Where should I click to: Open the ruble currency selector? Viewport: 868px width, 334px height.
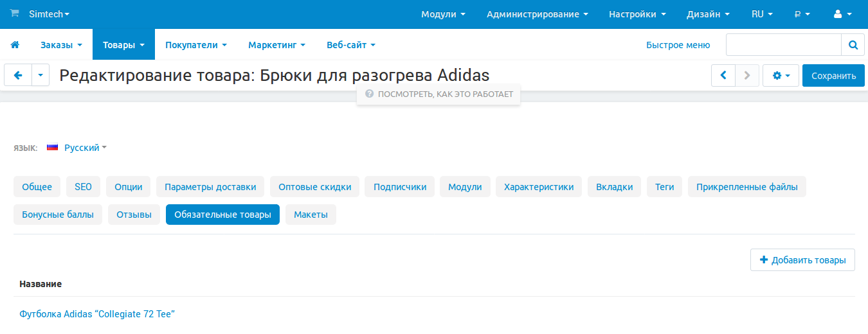(802, 14)
